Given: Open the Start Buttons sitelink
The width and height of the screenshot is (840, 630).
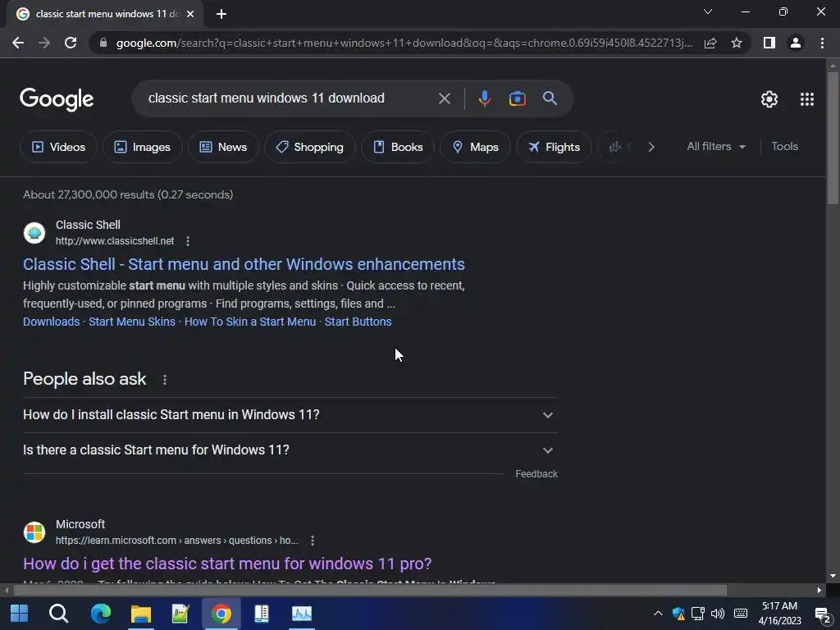Looking at the screenshot, I should pyautogui.click(x=358, y=322).
